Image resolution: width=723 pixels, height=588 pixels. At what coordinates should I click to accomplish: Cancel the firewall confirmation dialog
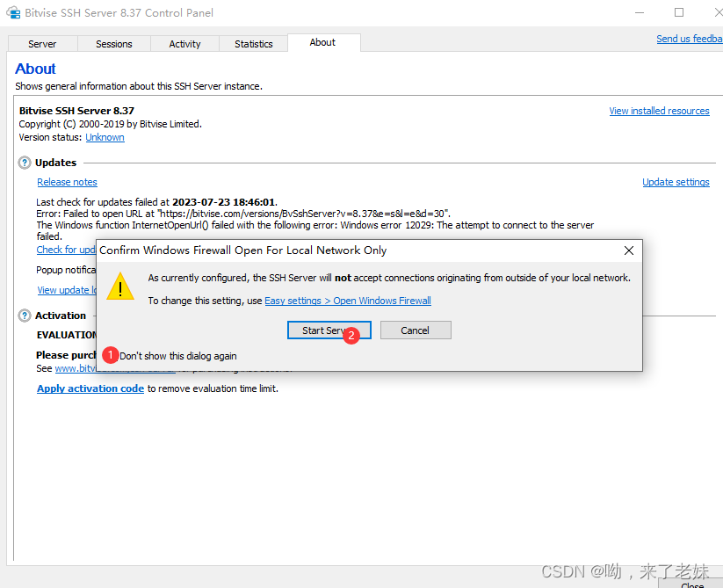[x=416, y=330]
